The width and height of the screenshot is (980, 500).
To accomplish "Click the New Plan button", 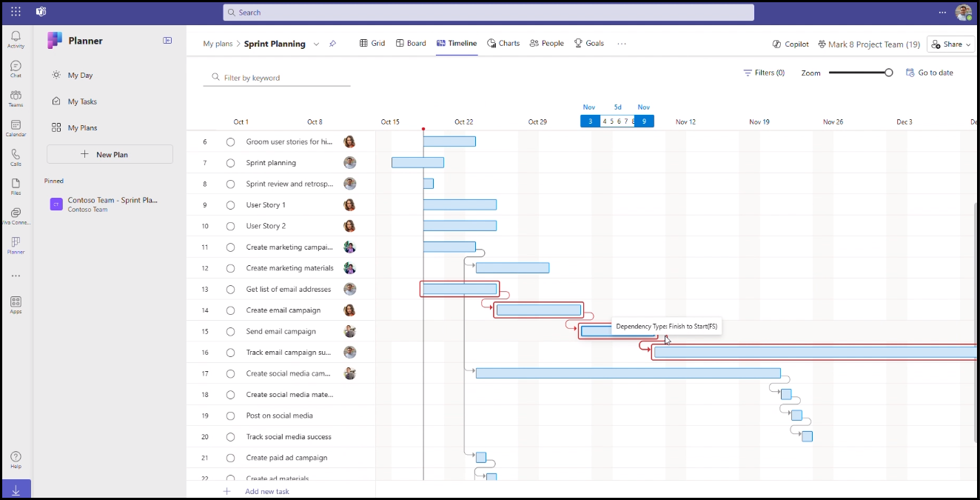I will 110,154.
